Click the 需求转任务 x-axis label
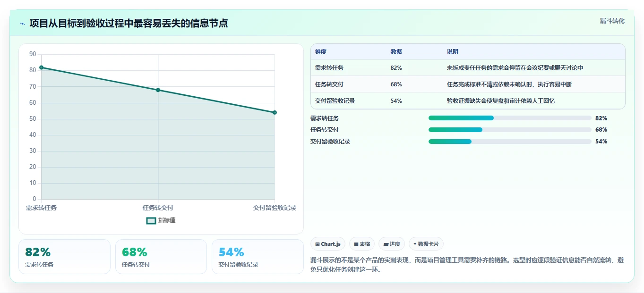Screen dimensions: 644x293 (42, 208)
